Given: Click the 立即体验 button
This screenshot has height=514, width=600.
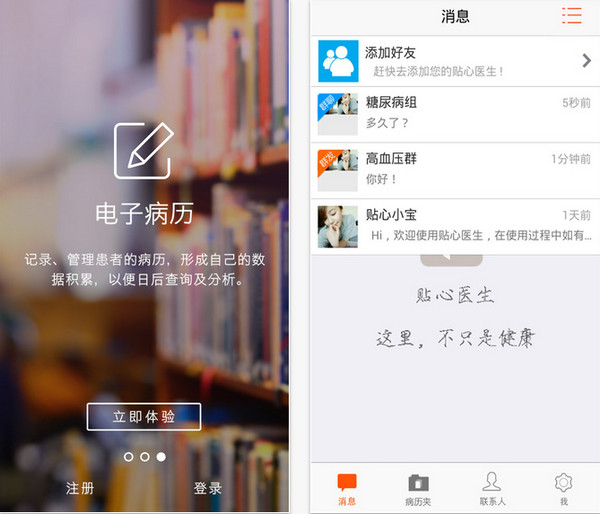Looking at the screenshot, I should (144, 416).
